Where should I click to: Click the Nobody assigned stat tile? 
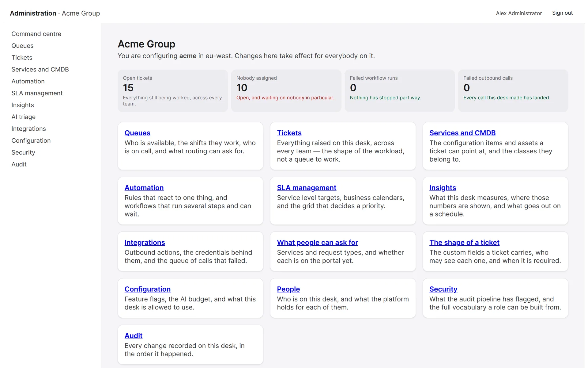286,91
